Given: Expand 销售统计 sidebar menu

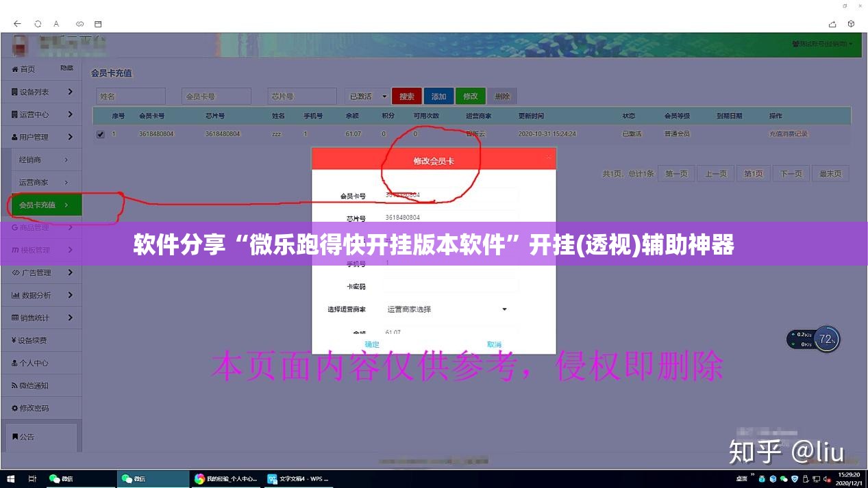Looking at the screenshot, I should pos(42,318).
